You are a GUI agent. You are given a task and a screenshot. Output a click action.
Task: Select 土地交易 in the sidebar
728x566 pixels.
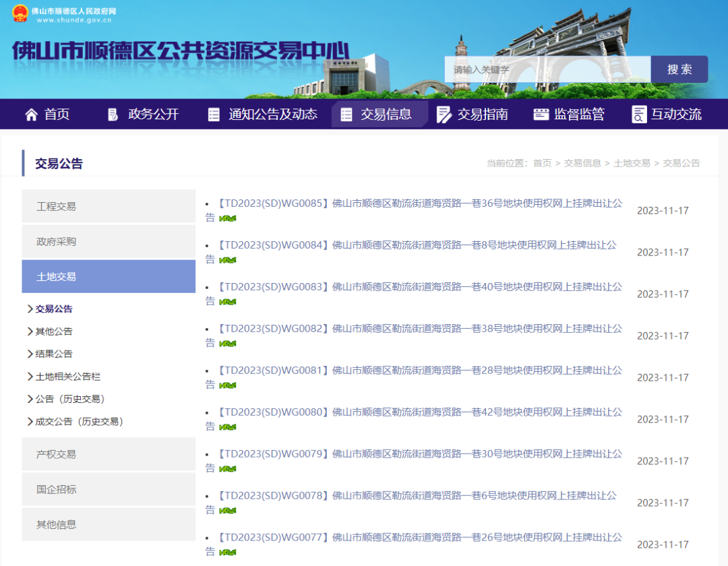pyautogui.click(x=109, y=276)
